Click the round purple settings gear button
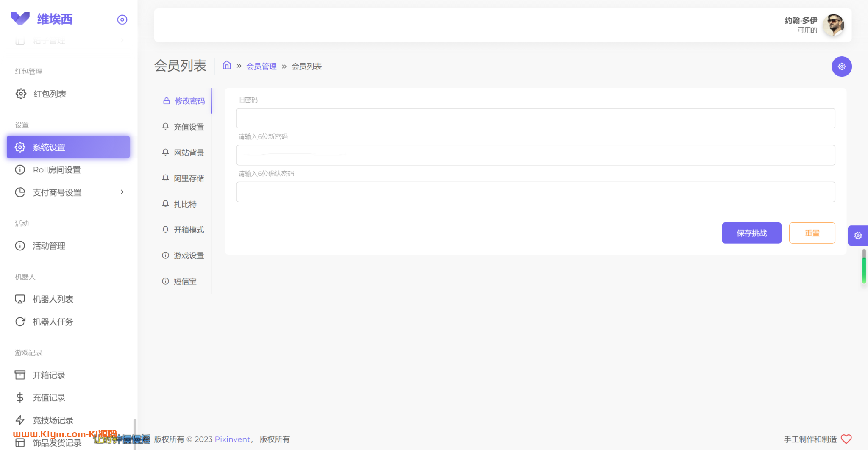This screenshot has width=868, height=450. [841, 67]
